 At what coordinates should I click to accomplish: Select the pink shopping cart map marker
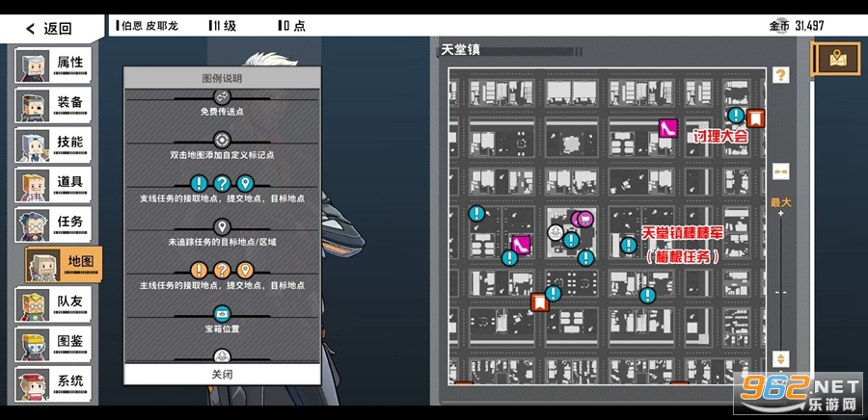point(584,220)
